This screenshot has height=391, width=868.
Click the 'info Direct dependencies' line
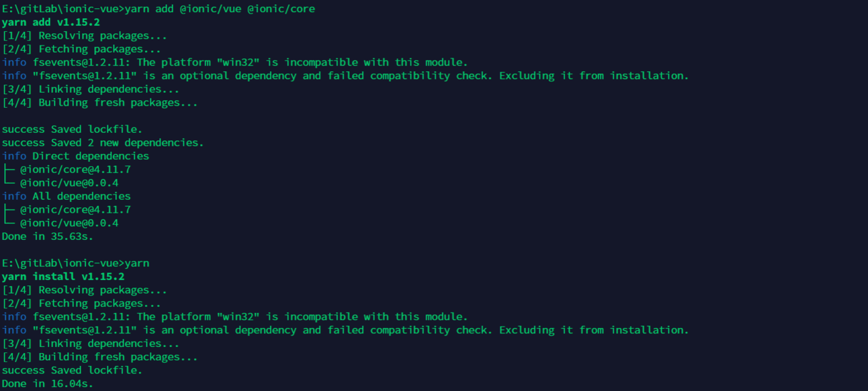coord(75,157)
